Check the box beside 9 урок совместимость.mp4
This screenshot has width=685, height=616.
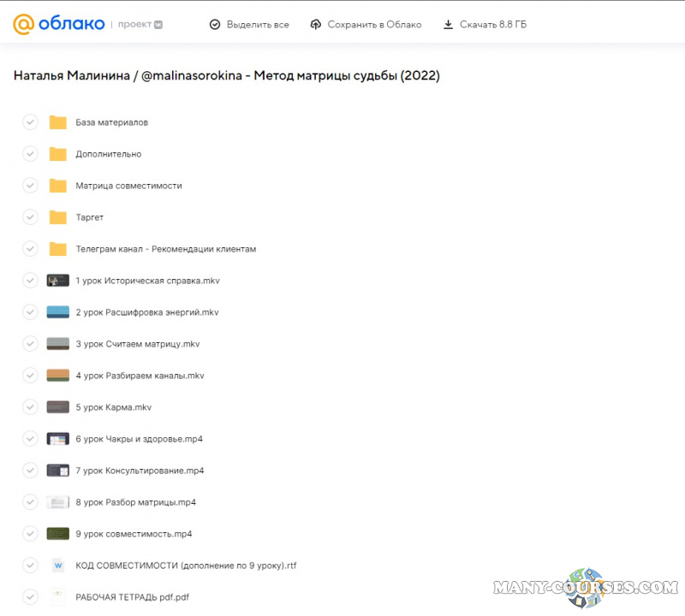click(x=30, y=534)
